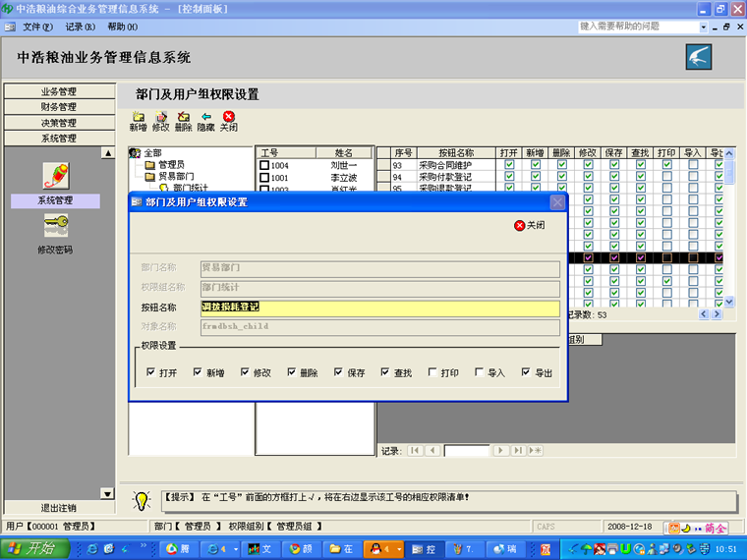The image size is (747, 560).
Task: Click the 姓名 column header
Action: 344,153
